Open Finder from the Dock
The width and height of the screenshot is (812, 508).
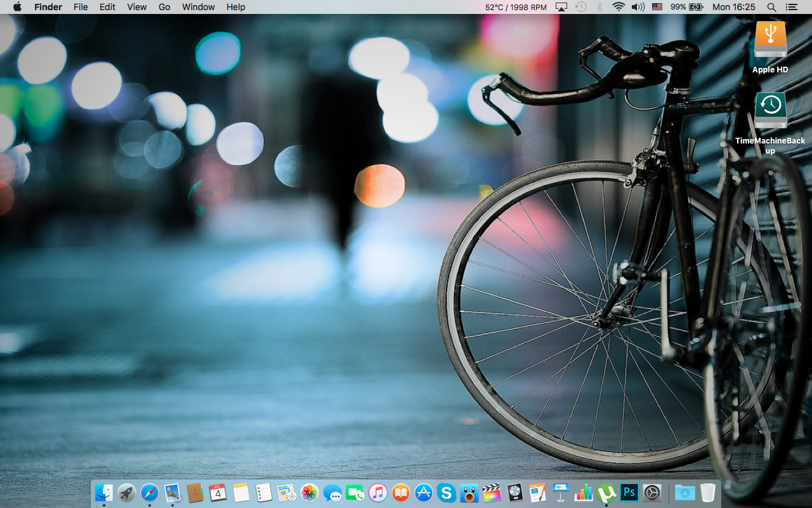pyautogui.click(x=103, y=492)
